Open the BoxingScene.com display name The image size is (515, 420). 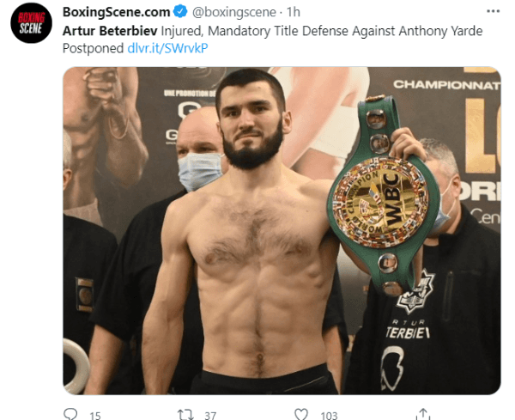(116, 12)
